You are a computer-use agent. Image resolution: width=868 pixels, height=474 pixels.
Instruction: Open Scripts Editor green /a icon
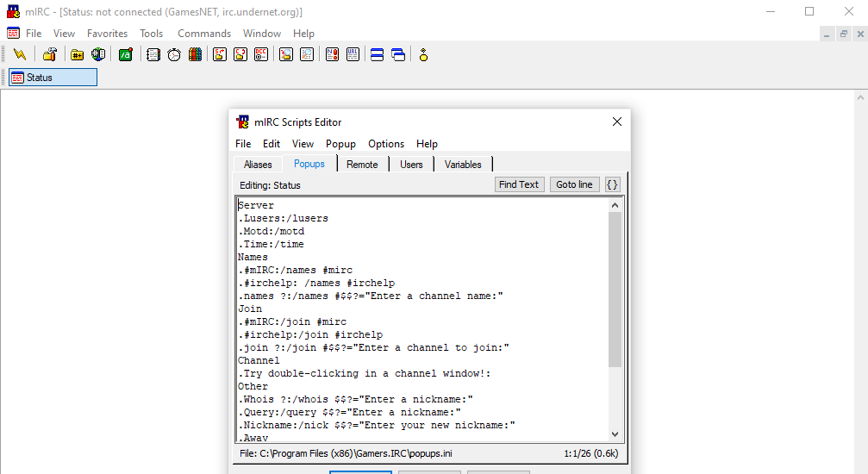pos(126,55)
